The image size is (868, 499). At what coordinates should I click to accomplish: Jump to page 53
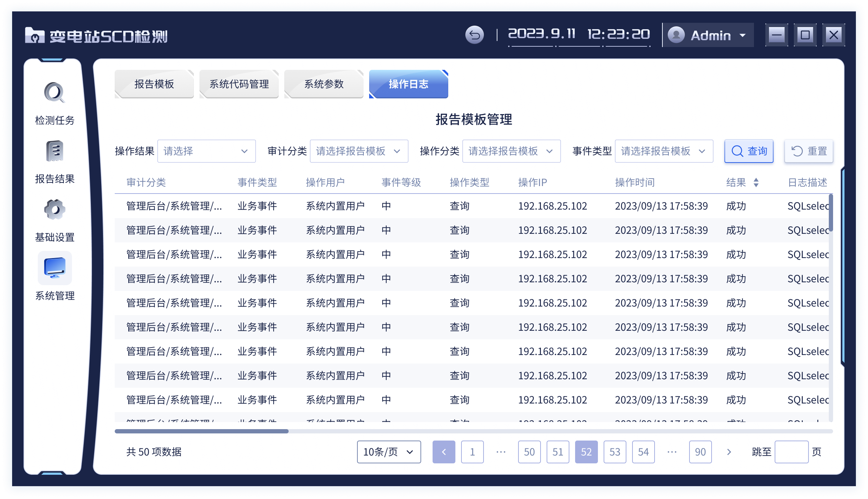(x=615, y=452)
